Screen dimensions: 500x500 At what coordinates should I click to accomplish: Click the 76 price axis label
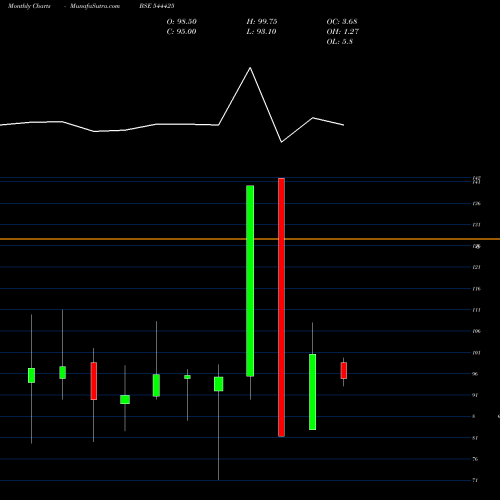475,459
